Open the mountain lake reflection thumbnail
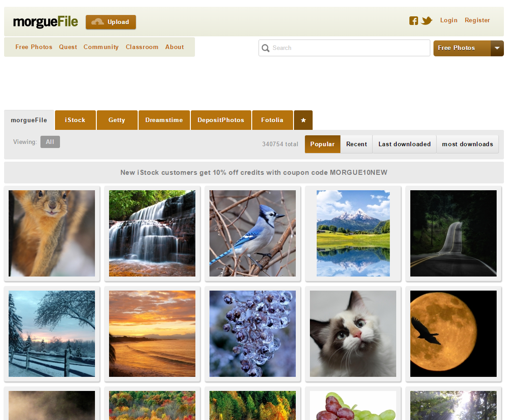508x420 pixels. pyautogui.click(x=353, y=233)
